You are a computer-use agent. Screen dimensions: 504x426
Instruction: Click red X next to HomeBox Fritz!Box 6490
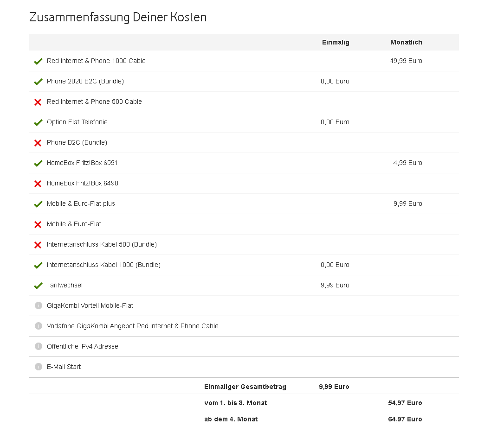[x=38, y=184]
